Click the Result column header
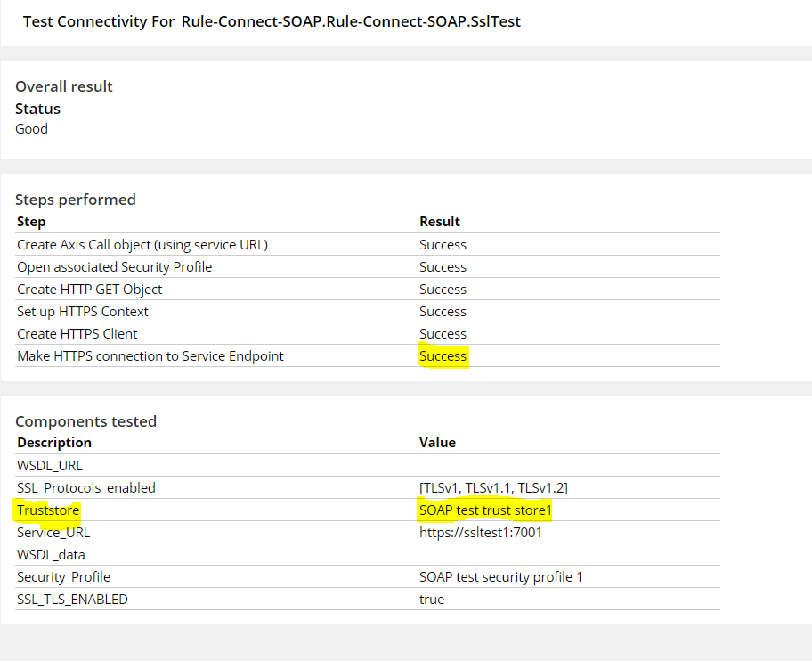 click(x=440, y=222)
